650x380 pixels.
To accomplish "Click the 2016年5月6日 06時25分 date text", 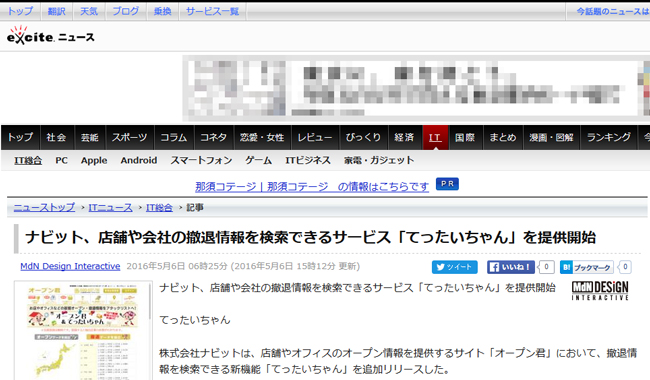I will coord(177,266).
